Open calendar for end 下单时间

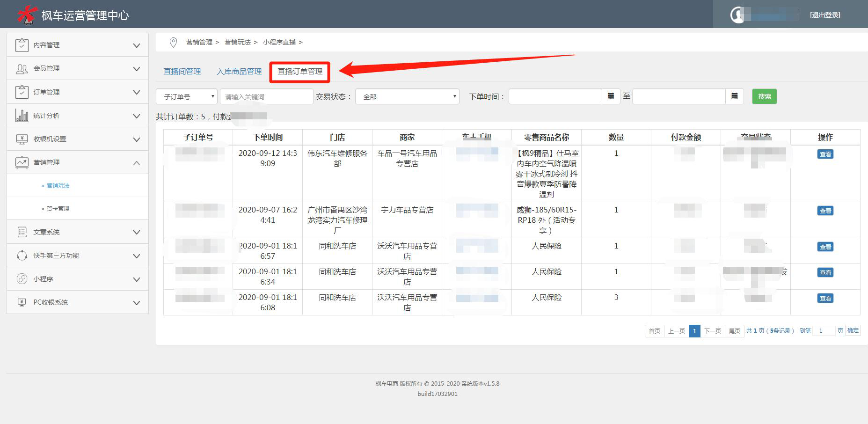[735, 96]
